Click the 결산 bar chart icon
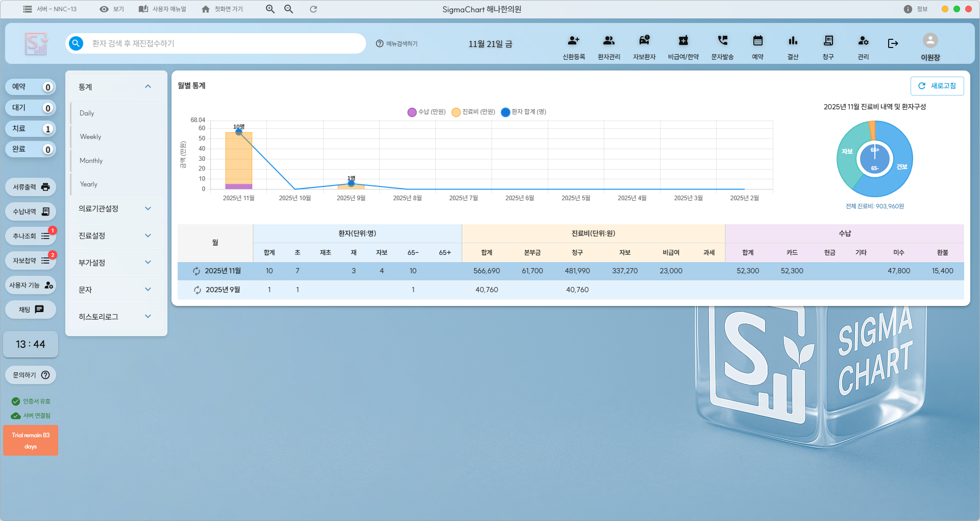The height and width of the screenshot is (521, 980). pyautogui.click(x=793, y=41)
